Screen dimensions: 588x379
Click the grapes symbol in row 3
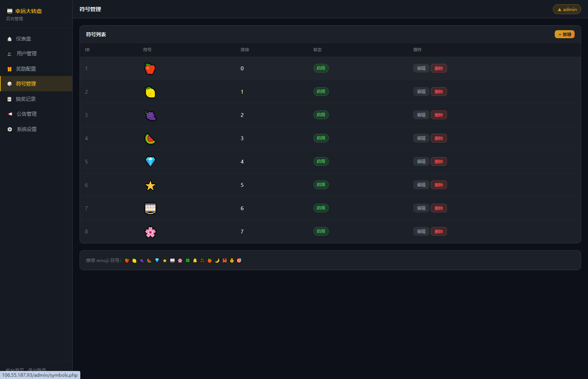click(150, 115)
